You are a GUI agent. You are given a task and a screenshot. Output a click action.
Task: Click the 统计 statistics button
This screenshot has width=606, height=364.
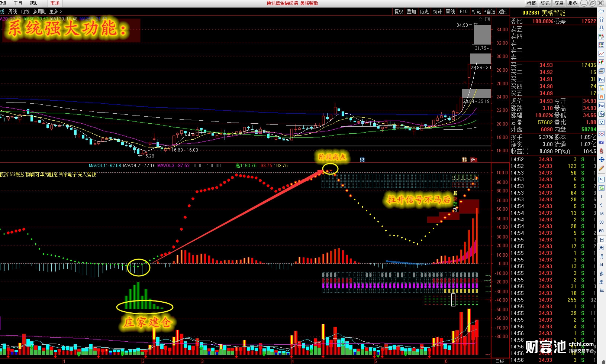[x=437, y=12]
